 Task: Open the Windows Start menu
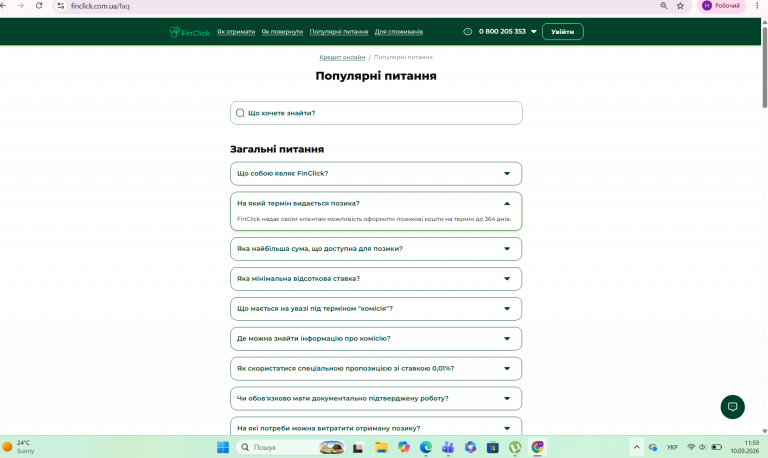[x=223, y=447]
